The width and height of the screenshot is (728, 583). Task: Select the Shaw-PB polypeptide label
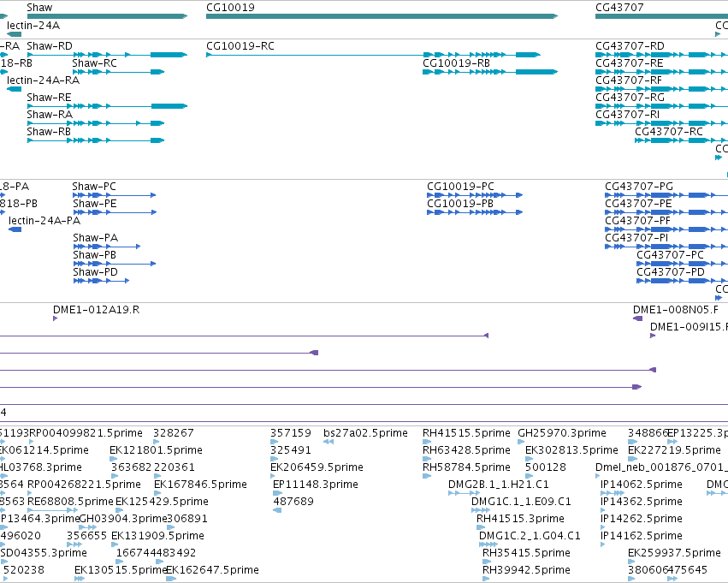coord(94,255)
